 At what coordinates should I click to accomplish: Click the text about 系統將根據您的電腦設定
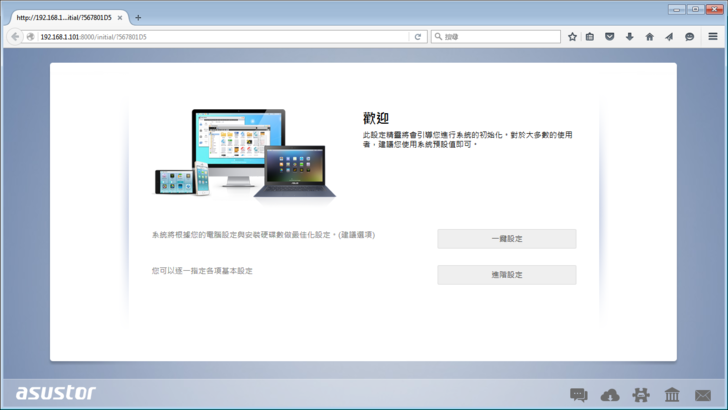pyautogui.click(x=263, y=235)
